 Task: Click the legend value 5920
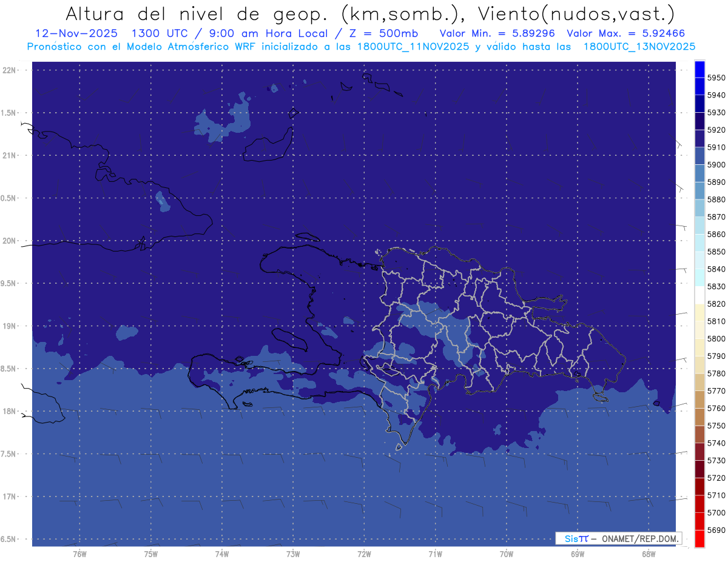tap(716, 130)
